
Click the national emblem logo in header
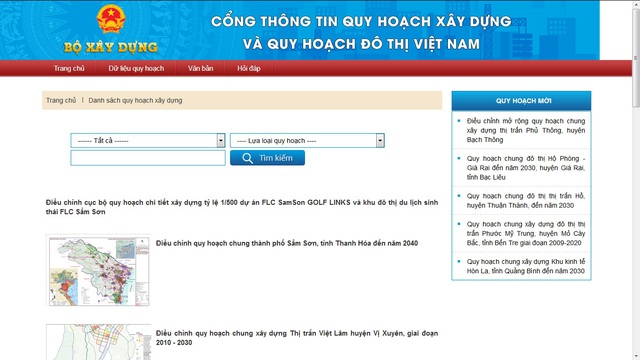[x=111, y=19]
